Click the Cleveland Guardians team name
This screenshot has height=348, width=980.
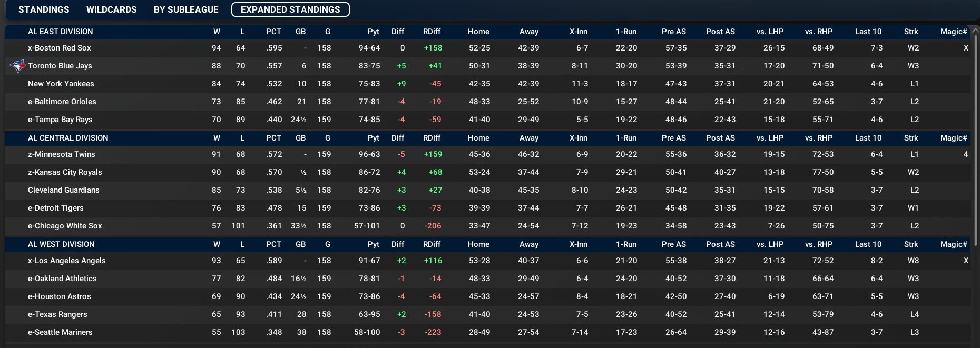pos(63,190)
